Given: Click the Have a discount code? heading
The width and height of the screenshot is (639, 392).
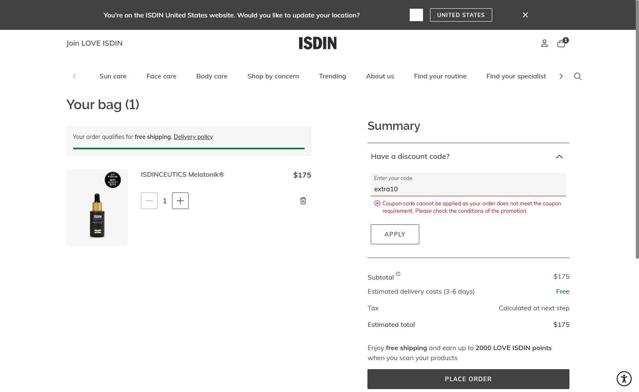Looking at the screenshot, I should coord(410,156).
